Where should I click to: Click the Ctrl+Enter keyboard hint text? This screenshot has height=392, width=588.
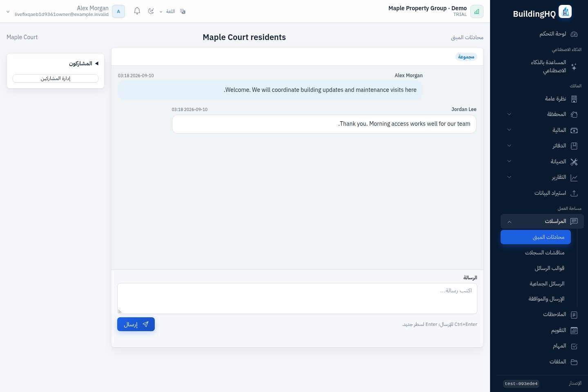coord(440,325)
